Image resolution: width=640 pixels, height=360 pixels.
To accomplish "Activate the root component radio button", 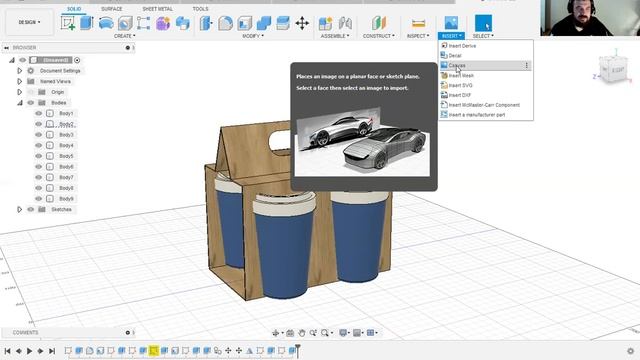I will [77, 60].
